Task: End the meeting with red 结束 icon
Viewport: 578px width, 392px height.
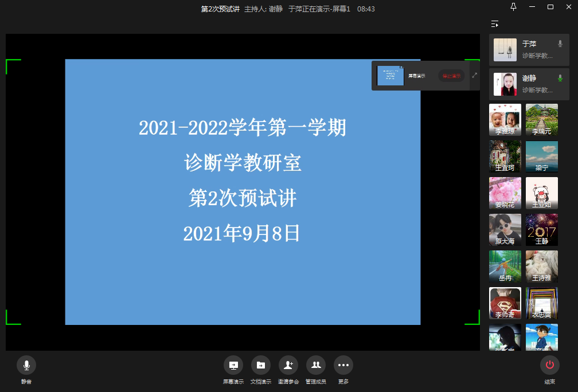Action: [x=549, y=365]
